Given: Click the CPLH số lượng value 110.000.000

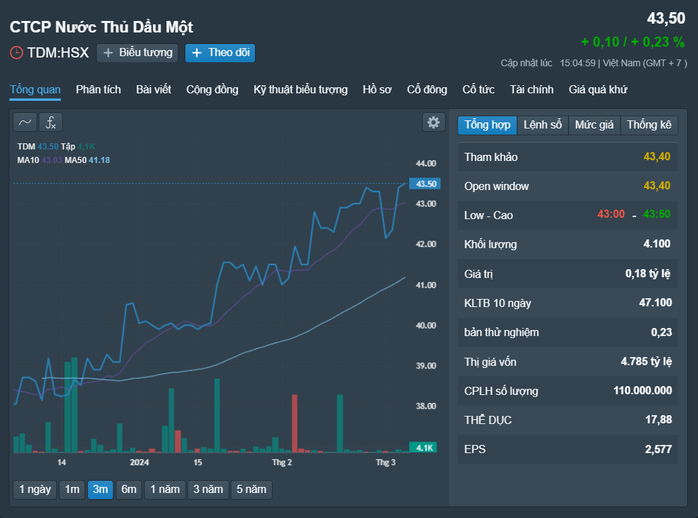Looking at the screenshot, I should point(642,391).
